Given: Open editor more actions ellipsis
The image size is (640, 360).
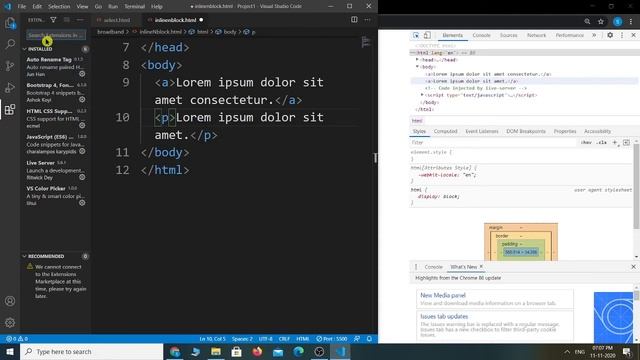Looking at the screenshot, I should coord(367,20).
